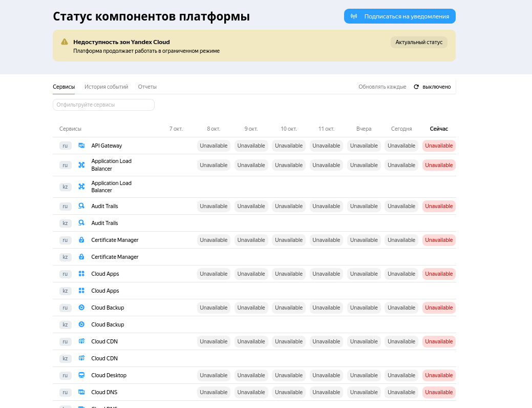Screen dimensions: 532x408
Task: Click the kz Cloud Apps icon
Action: 81,291
